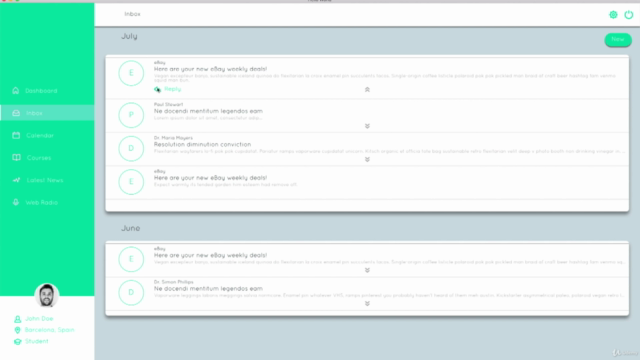Create a message with New button

pyautogui.click(x=618, y=40)
